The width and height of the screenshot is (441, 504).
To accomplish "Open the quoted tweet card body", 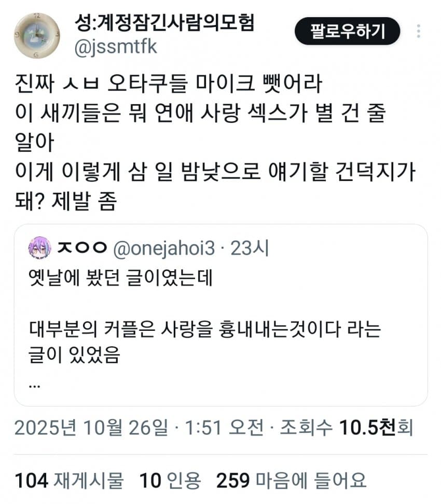I will [220, 315].
